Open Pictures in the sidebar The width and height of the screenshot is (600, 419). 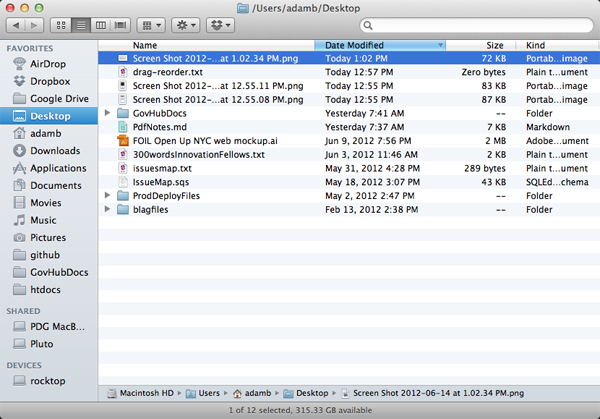[49, 238]
